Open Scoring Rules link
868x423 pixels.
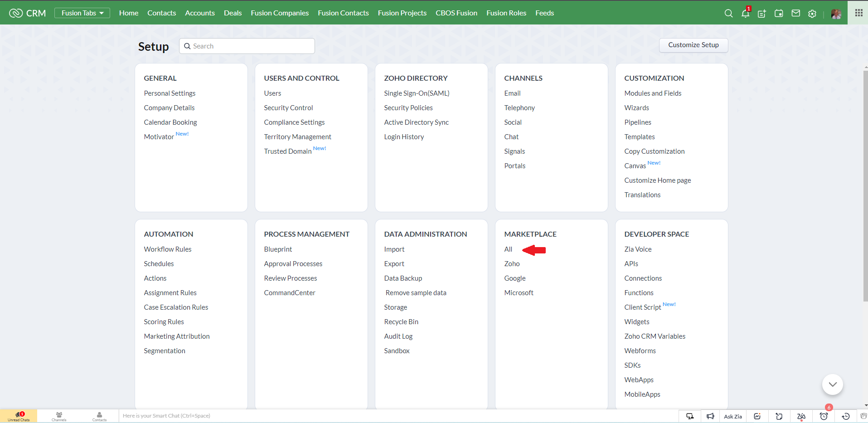tap(164, 322)
